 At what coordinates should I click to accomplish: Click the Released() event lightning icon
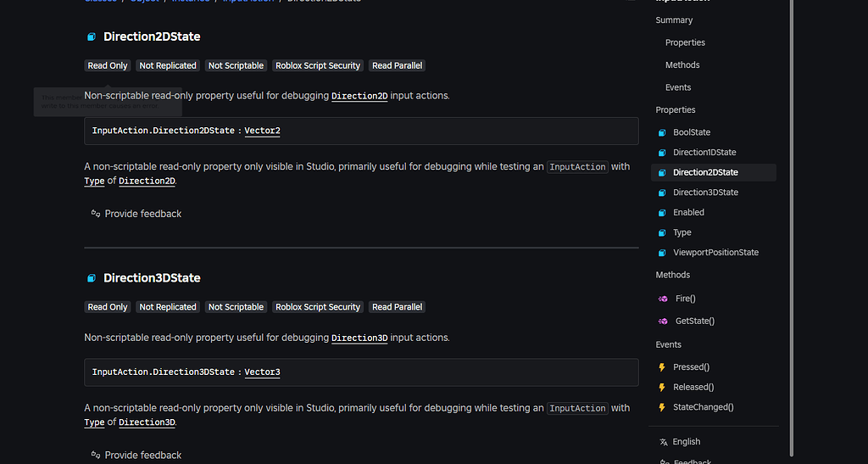pos(662,387)
